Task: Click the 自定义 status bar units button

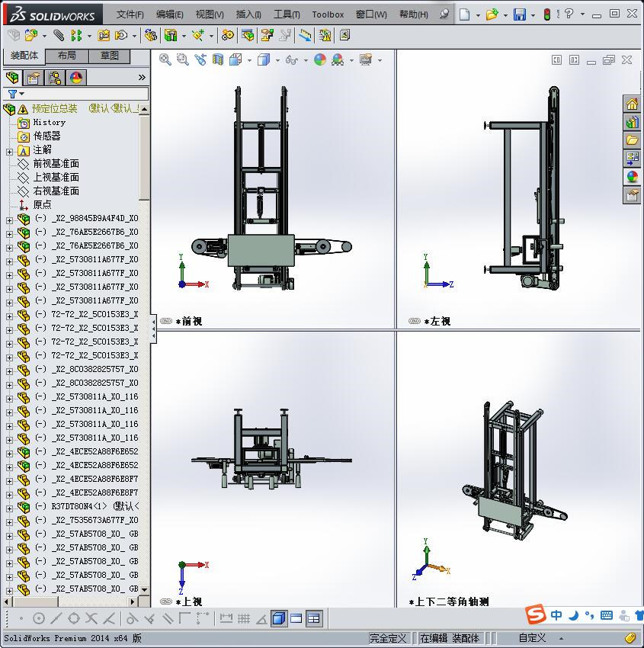Action: 532,638
